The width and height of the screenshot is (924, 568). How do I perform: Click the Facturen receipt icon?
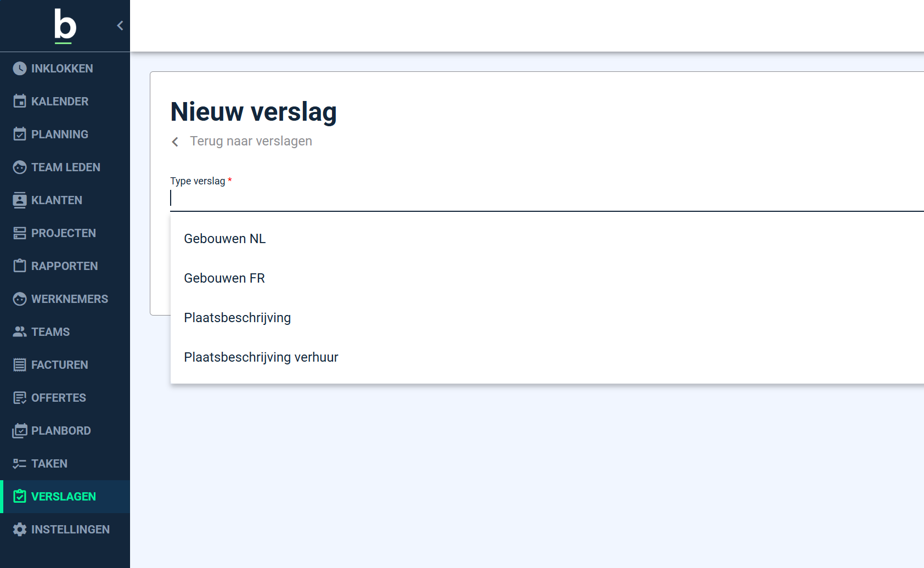coord(20,365)
